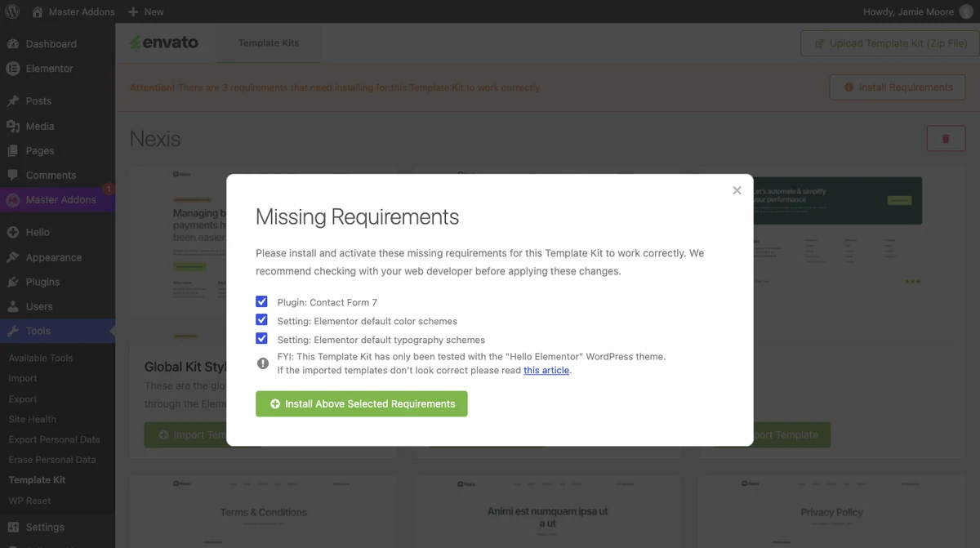Open Export submenu item under Tools
980x548 pixels.
pos(23,399)
